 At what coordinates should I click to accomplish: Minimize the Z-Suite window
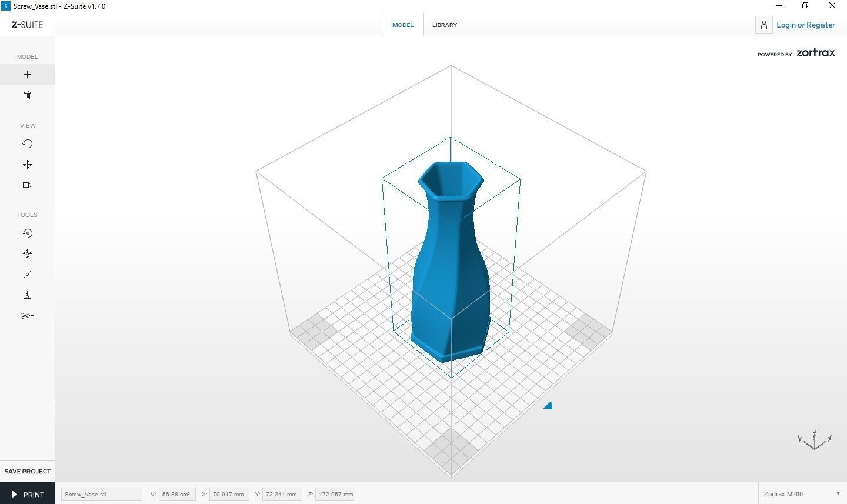pos(779,6)
